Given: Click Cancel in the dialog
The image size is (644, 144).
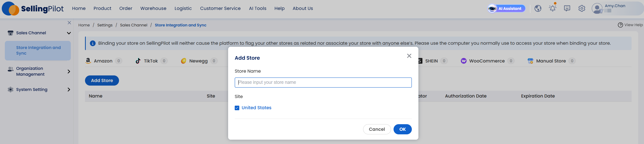Looking at the screenshot, I should click(377, 129).
